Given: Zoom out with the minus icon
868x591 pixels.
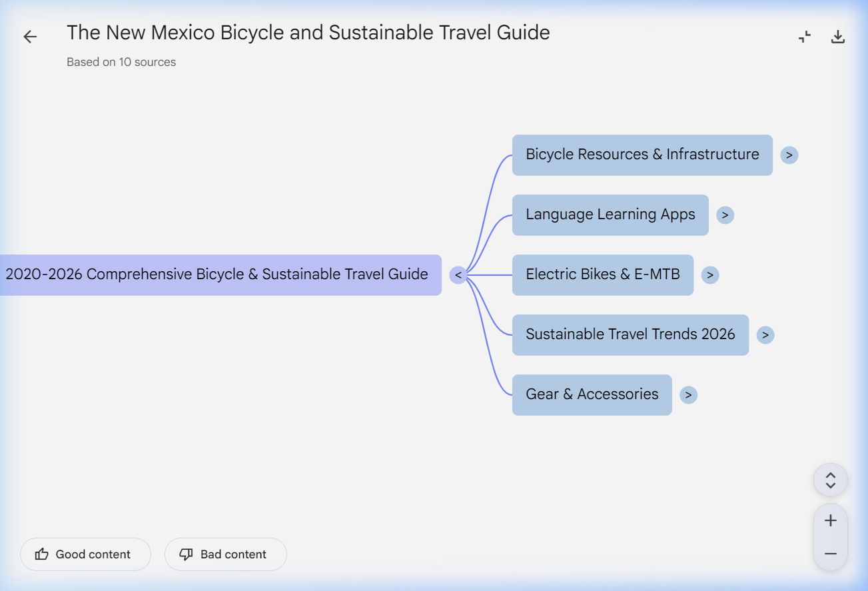Looking at the screenshot, I should coord(830,554).
